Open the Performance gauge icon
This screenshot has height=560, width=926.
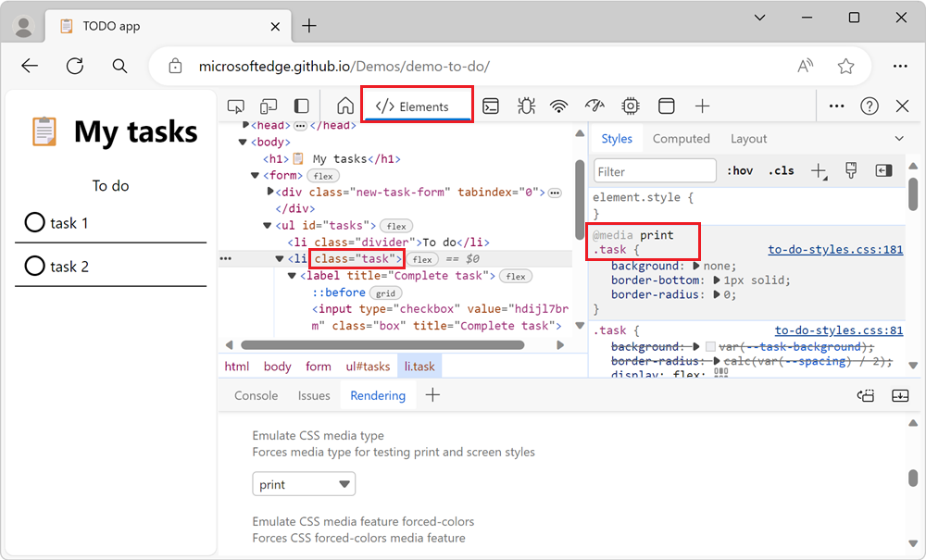coord(594,106)
